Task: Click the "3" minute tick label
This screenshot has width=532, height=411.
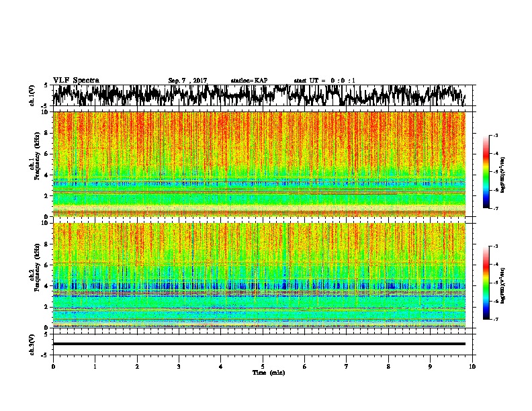Action: (179, 367)
